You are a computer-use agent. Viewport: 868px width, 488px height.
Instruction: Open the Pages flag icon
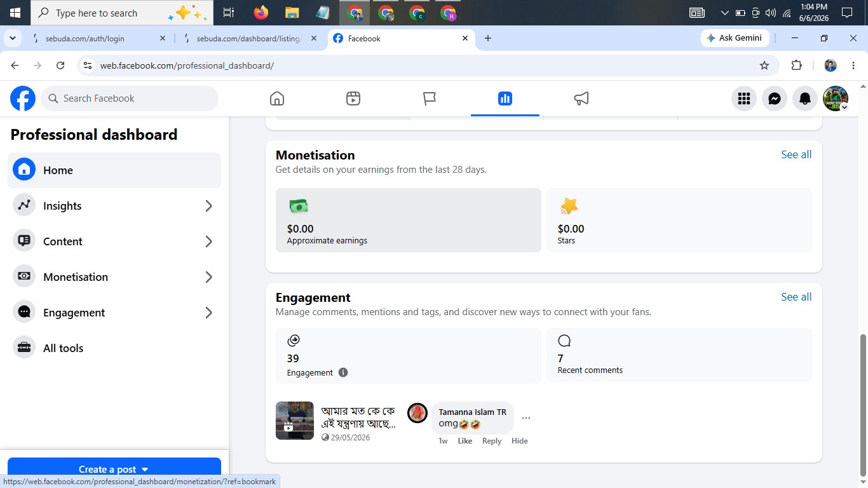430,98
